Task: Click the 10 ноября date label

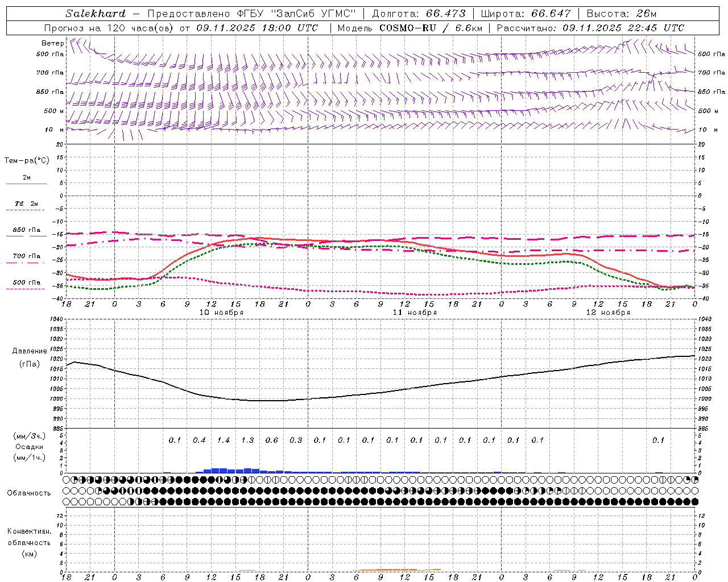Action: [221, 313]
